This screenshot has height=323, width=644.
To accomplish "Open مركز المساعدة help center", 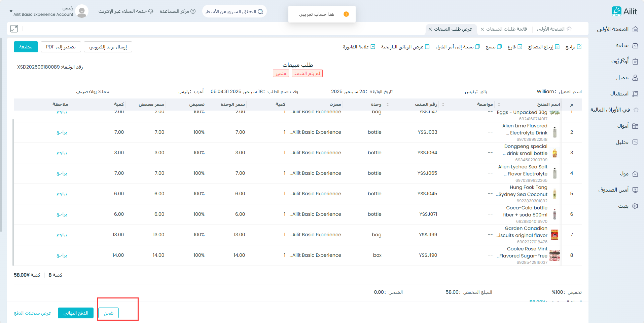I will pos(177,11).
